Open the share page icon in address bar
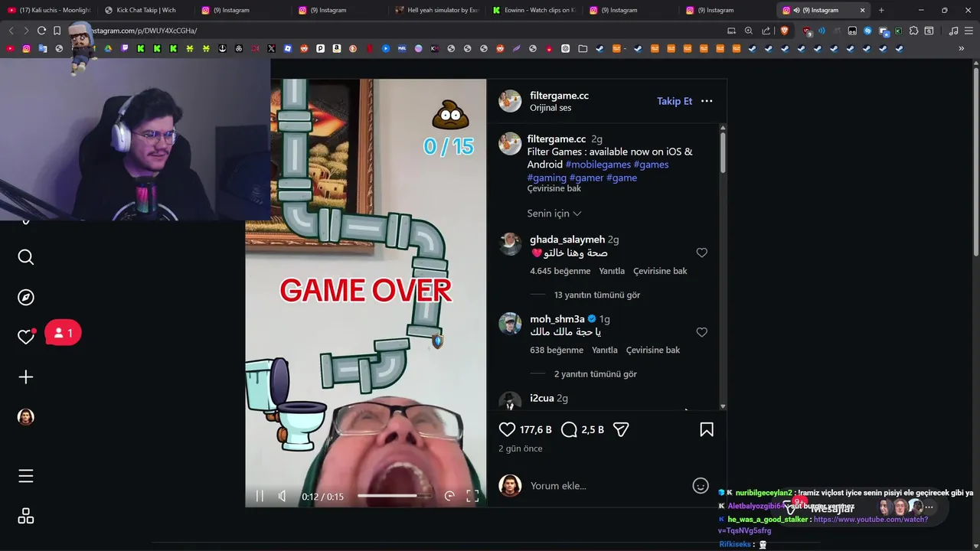980x551 pixels. [766, 31]
